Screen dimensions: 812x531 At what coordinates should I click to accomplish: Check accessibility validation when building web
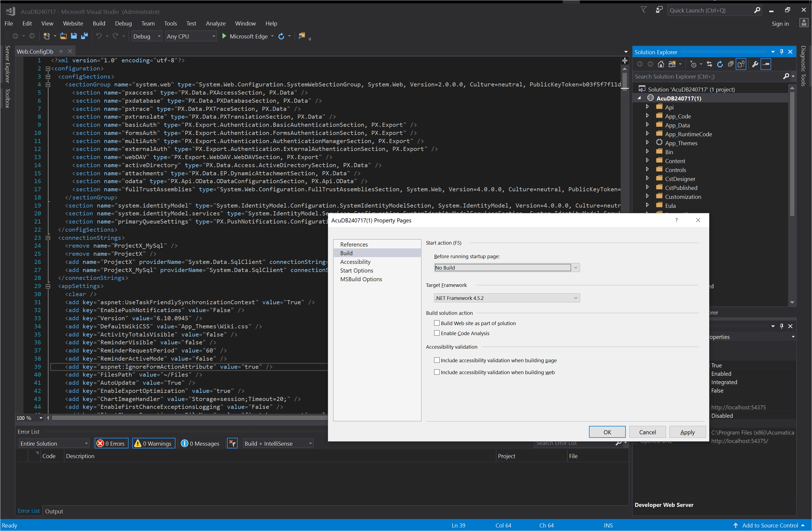pos(437,372)
